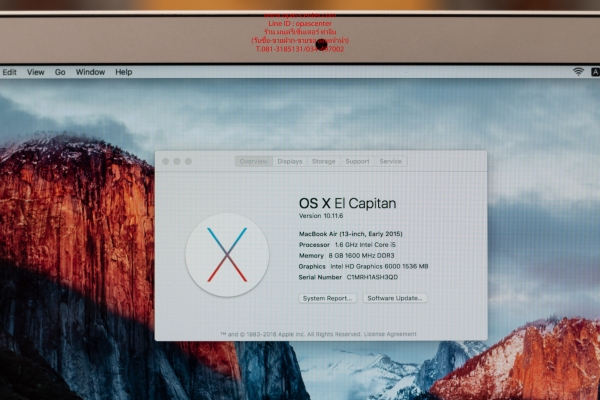Click the Memory 8 GB 1600 MHz DDR3 line
Screen dimensions: 600x400
346,255
